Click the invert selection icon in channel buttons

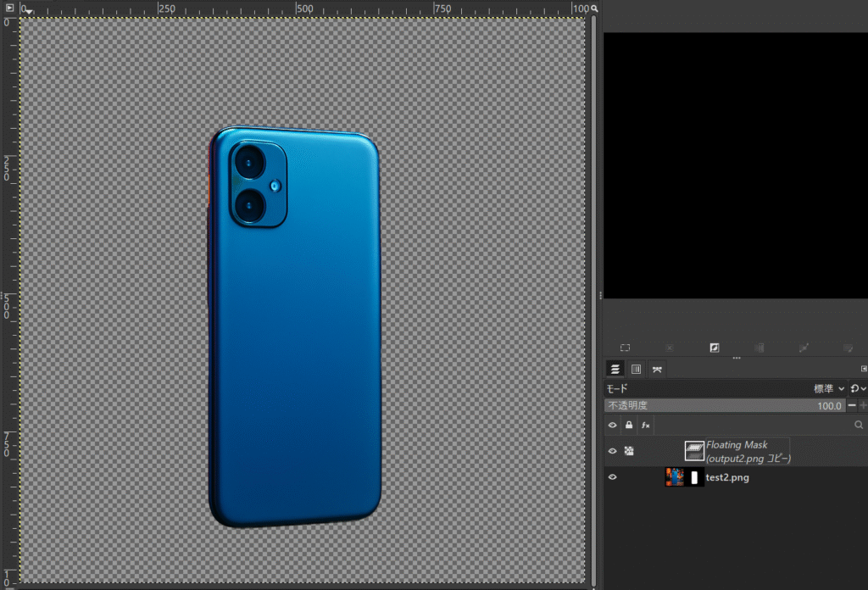tap(715, 348)
